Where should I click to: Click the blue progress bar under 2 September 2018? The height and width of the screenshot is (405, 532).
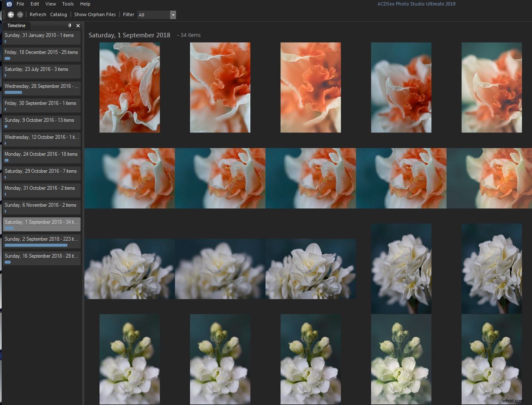[x=36, y=245]
